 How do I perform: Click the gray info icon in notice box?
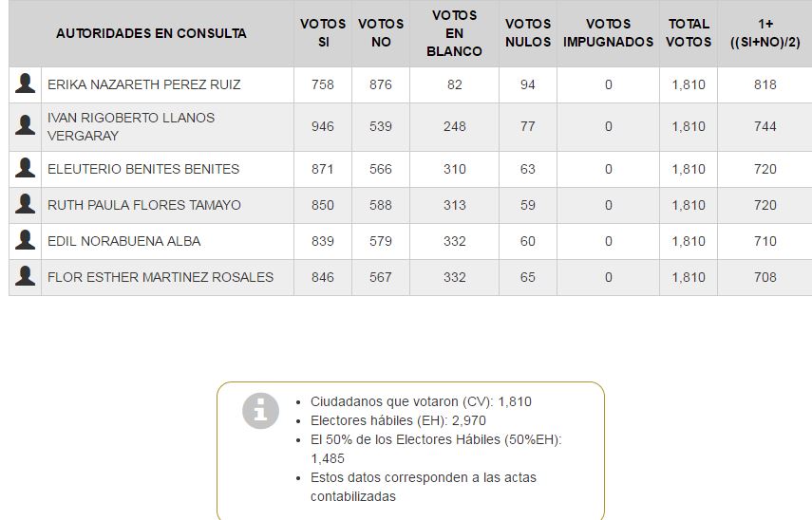(x=260, y=411)
